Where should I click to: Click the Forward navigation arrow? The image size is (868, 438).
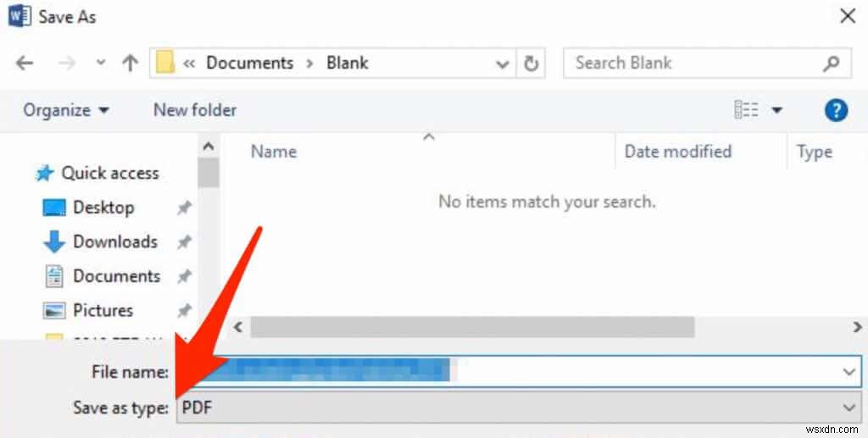[x=67, y=63]
